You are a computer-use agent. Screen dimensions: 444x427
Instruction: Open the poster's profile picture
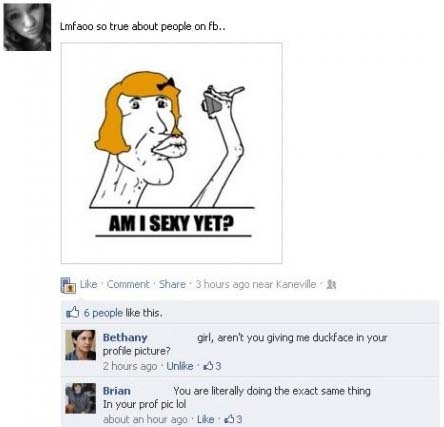pos(27,27)
